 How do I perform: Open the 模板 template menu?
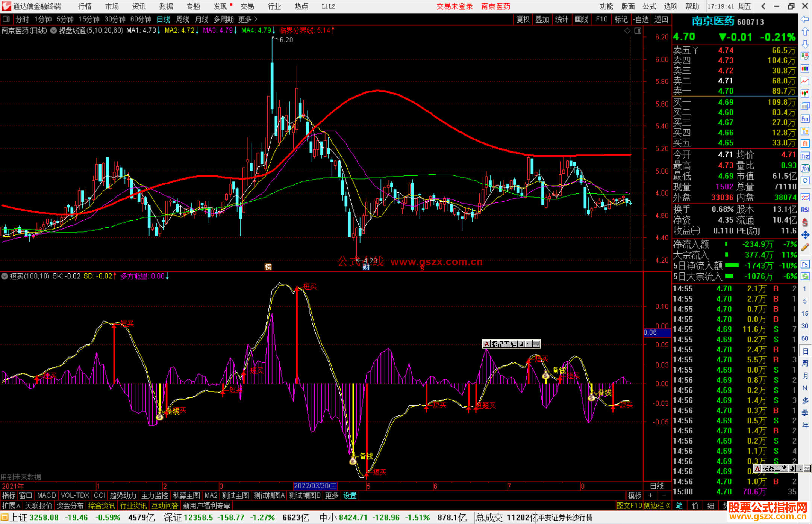tap(635, 495)
